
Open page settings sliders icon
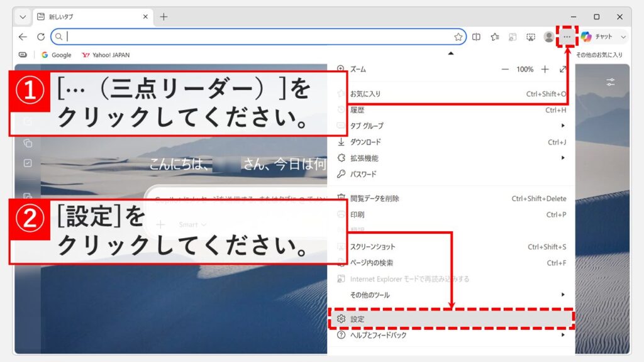tap(611, 82)
